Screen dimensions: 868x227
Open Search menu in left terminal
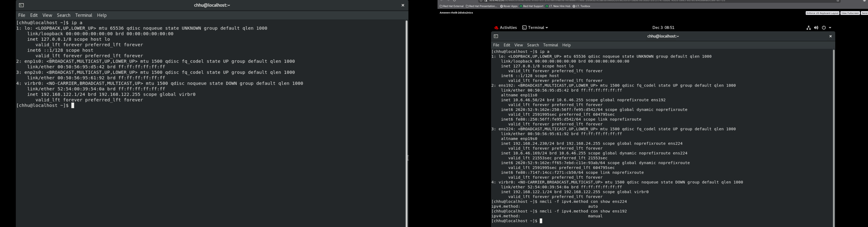coord(64,15)
